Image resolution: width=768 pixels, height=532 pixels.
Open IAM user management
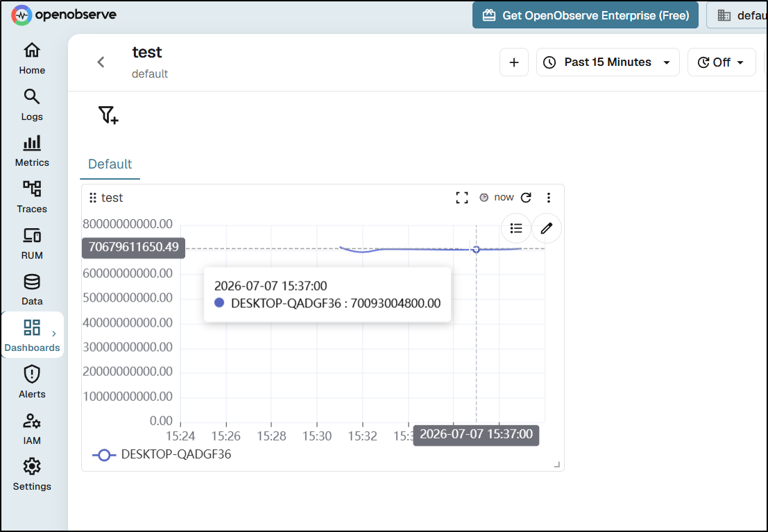tap(32, 429)
